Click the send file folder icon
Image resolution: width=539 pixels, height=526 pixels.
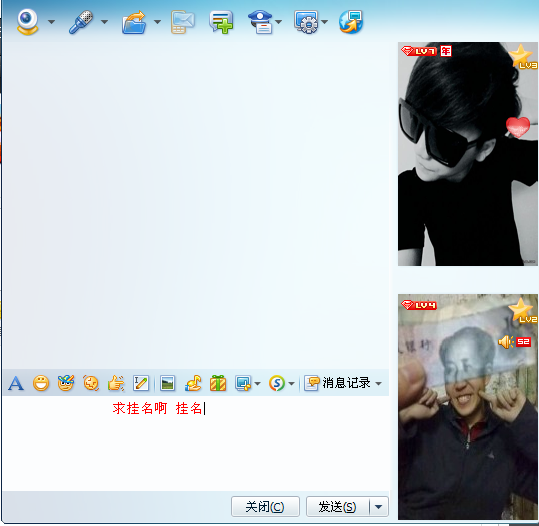coord(134,22)
